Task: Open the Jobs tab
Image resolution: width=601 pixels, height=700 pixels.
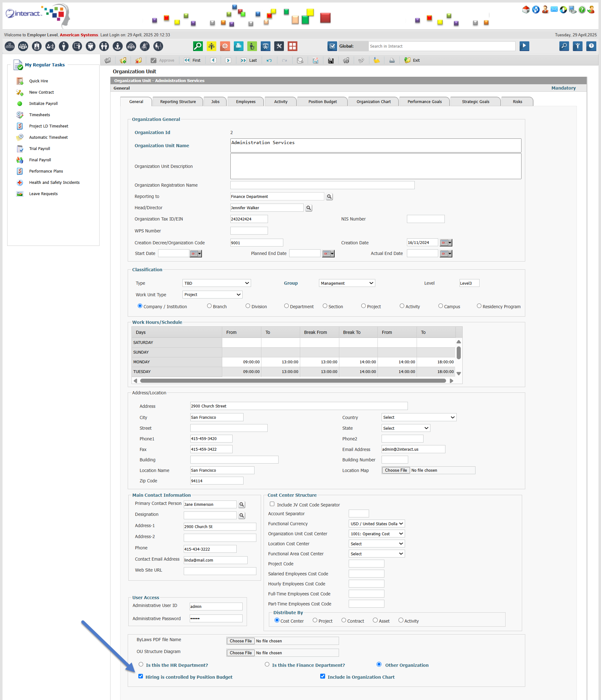Action: pos(215,102)
